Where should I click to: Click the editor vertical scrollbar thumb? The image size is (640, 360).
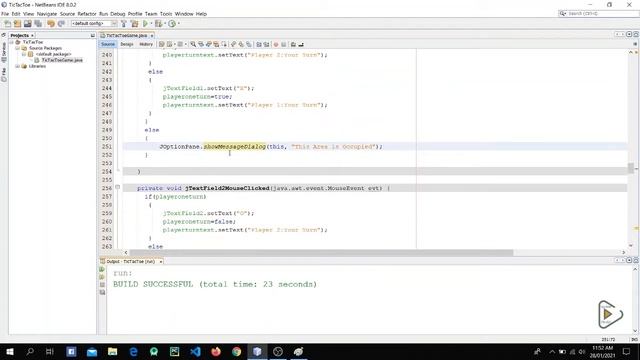pos(631,168)
